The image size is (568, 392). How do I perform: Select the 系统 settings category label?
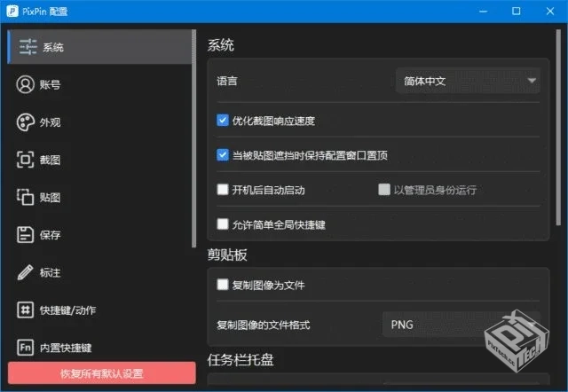click(x=53, y=47)
